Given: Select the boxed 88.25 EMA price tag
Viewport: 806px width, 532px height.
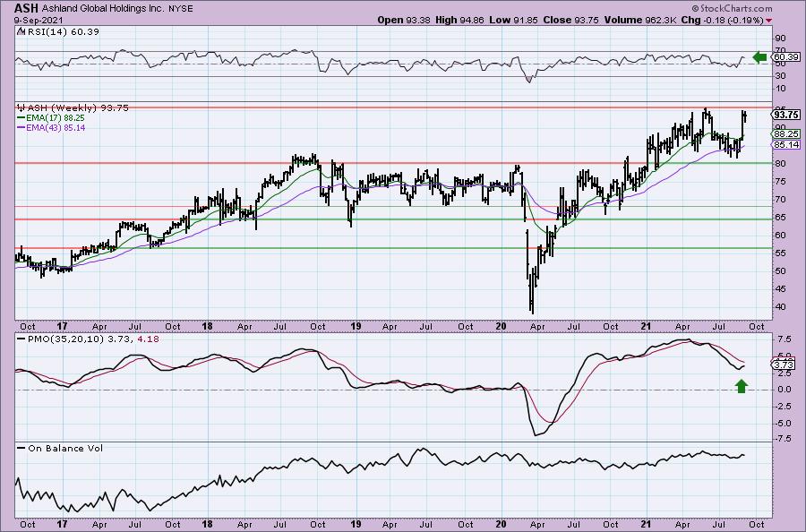Looking at the screenshot, I should point(786,134).
